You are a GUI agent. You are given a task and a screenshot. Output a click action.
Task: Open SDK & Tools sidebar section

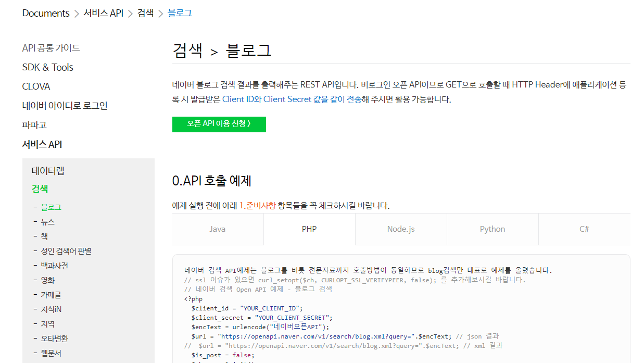tap(47, 67)
